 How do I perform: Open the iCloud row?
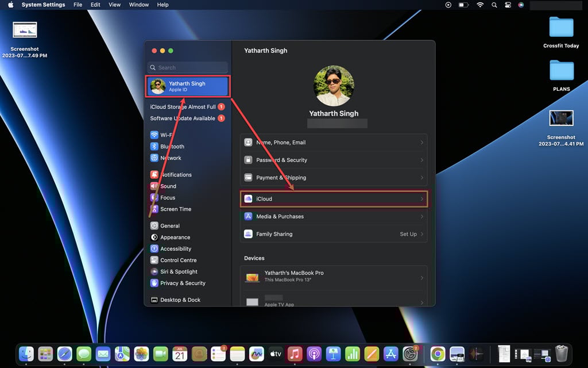pyautogui.click(x=334, y=198)
